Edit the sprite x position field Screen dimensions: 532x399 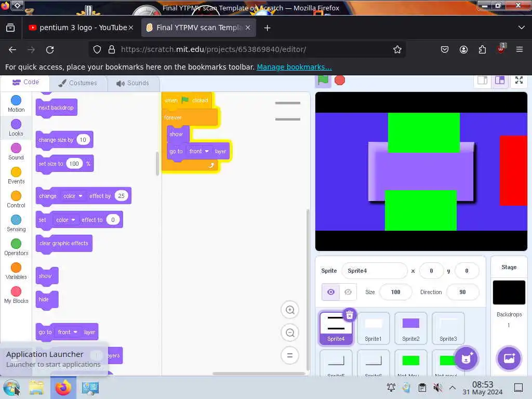431,271
